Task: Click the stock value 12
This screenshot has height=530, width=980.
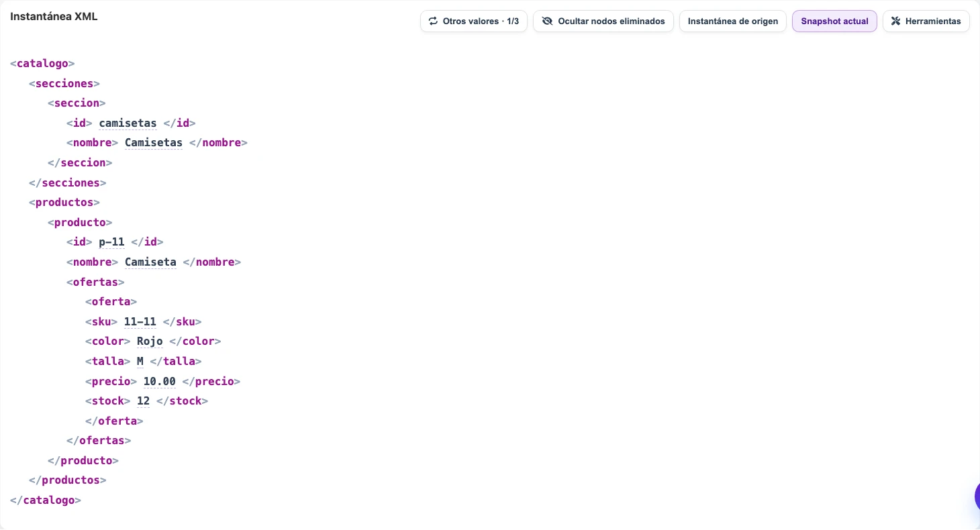Action: tap(143, 401)
